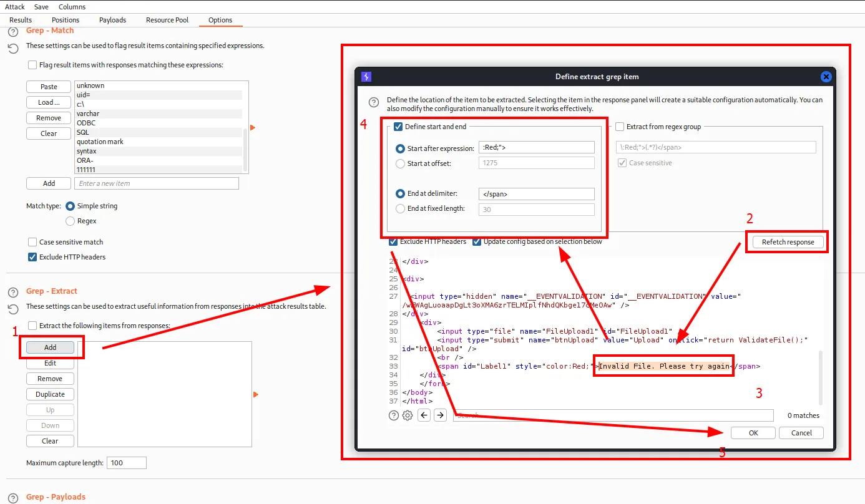The width and height of the screenshot is (865, 504).
Task: Cancel the extract grep item dialog
Action: click(x=801, y=433)
